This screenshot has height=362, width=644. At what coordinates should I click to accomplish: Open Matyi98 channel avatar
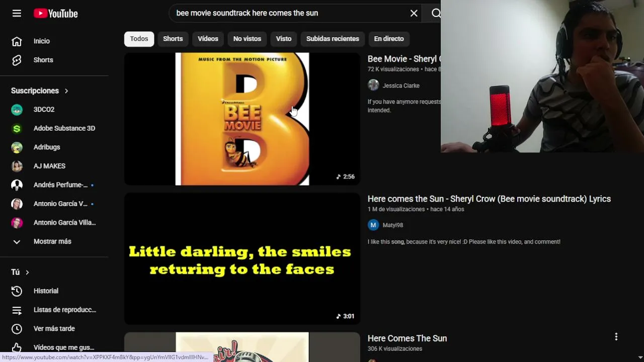tap(373, 225)
